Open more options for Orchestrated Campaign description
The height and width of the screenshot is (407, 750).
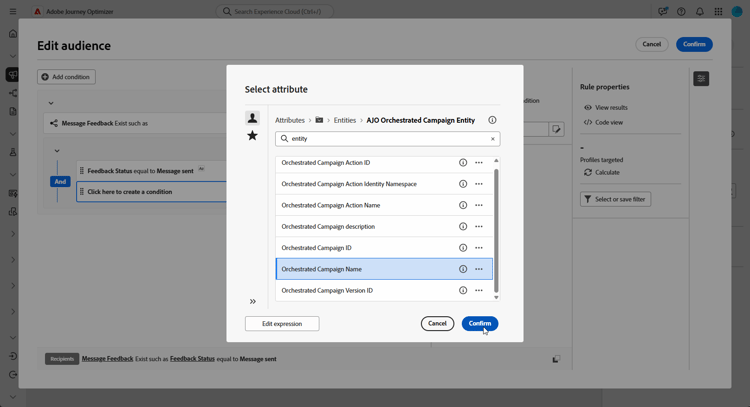(x=479, y=226)
